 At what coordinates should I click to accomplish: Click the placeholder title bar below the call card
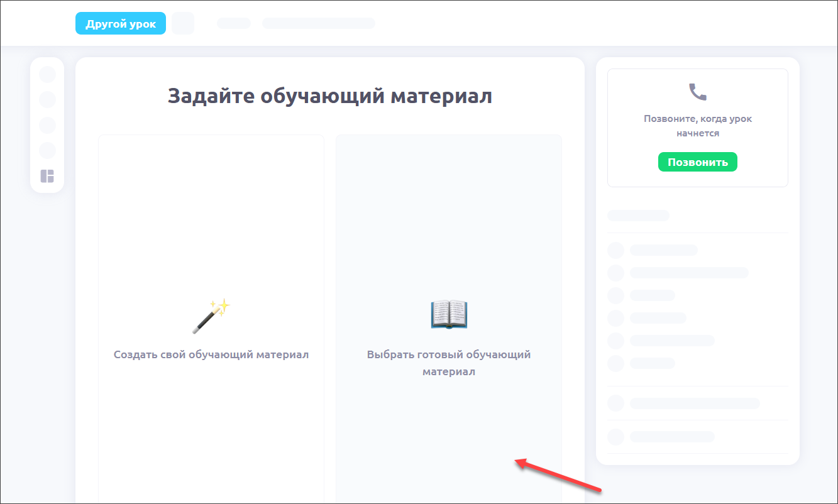pyautogui.click(x=638, y=216)
